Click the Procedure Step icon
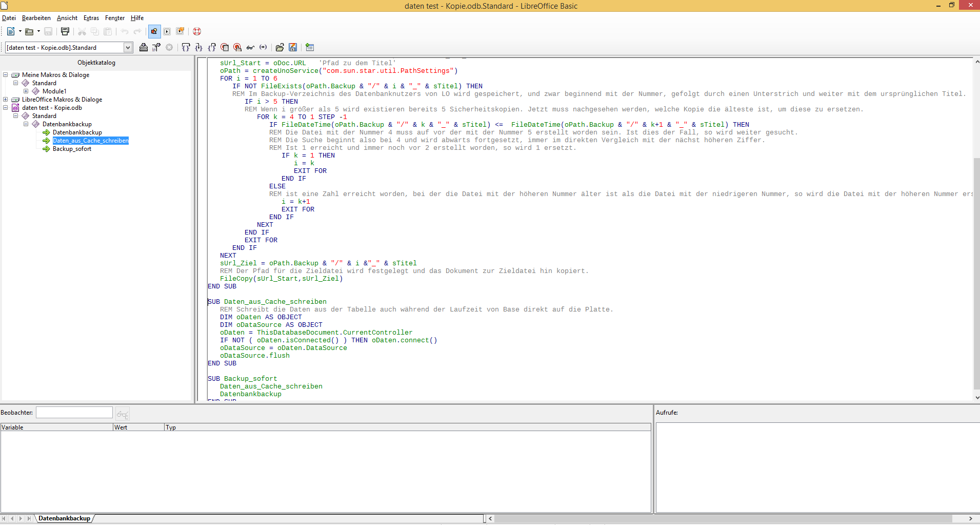Image resolution: width=980 pixels, height=525 pixels. 186,47
